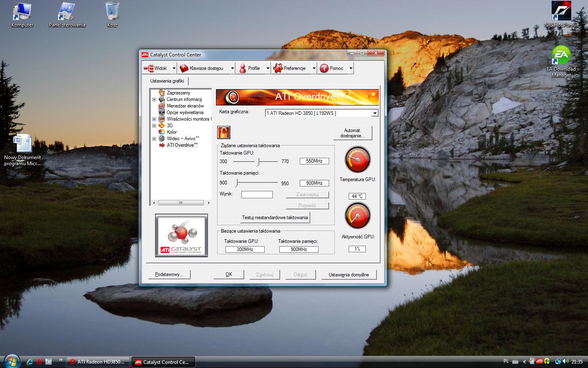This screenshot has height=368, width=588.
Task: Click the network icon in the system tray
Action: point(558,361)
